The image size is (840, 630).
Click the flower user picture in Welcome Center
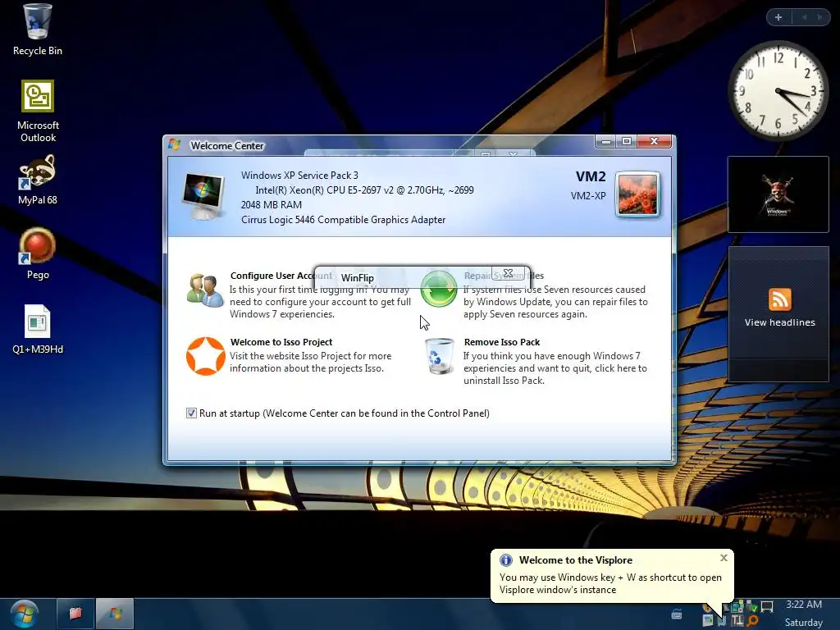pyautogui.click(x=637, y=194)
